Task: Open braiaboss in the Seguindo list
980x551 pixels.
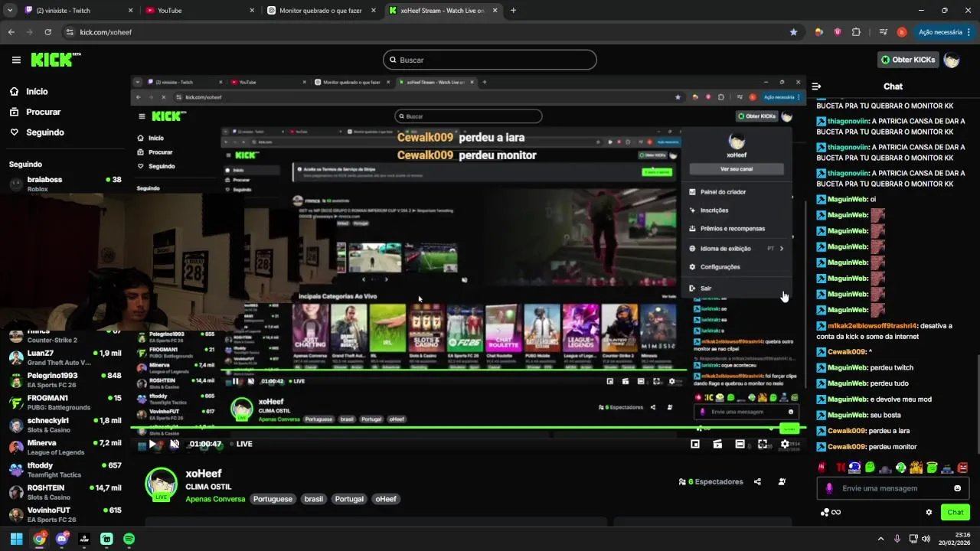Action: point(65,184)
